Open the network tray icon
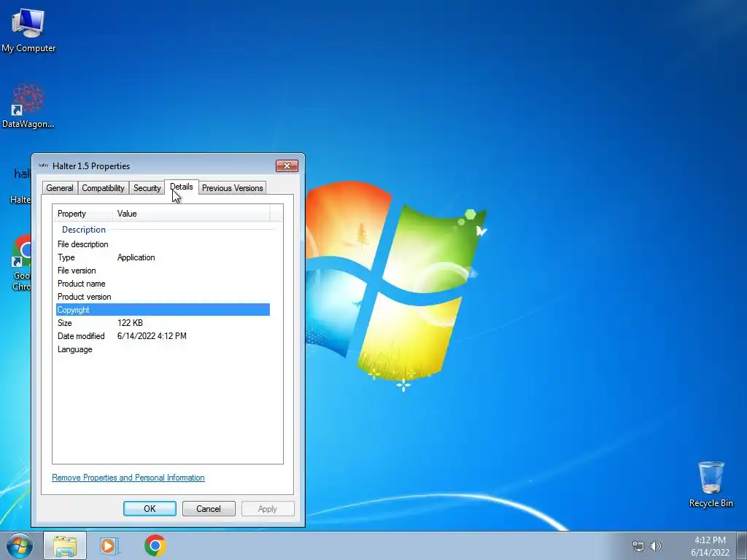 (638, 546)
